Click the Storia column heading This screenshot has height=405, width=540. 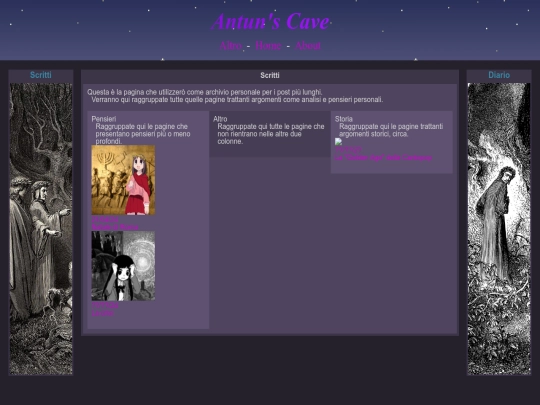344,119
